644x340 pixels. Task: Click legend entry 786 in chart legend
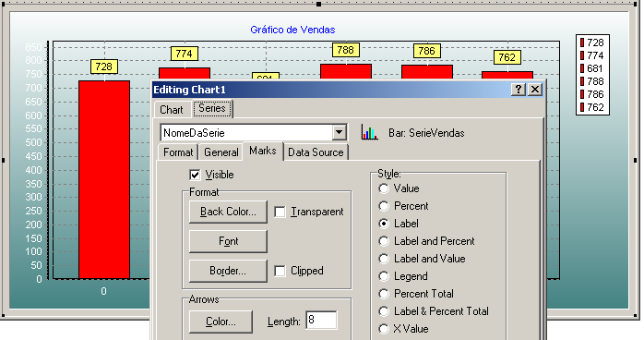tap(591, 94)
